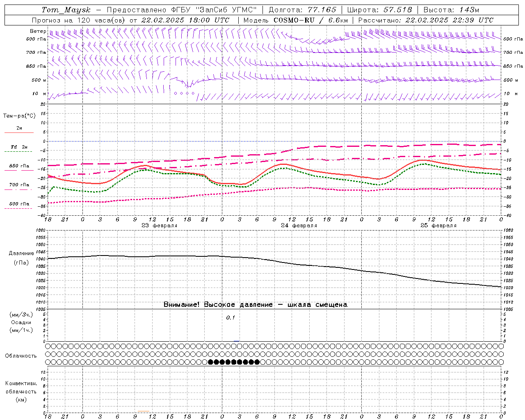
Task: Click the Прогноз на 120 часа(ов) text
Action: click(79, 20)
